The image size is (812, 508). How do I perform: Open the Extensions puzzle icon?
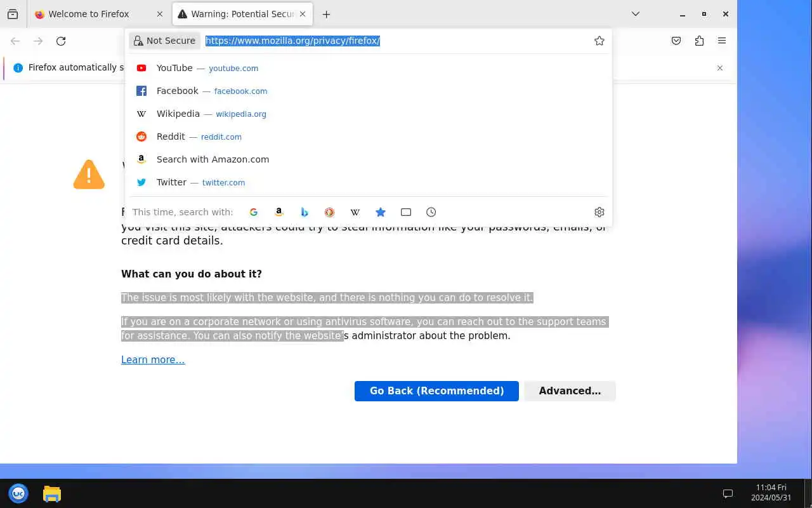(x=699, y=41)
